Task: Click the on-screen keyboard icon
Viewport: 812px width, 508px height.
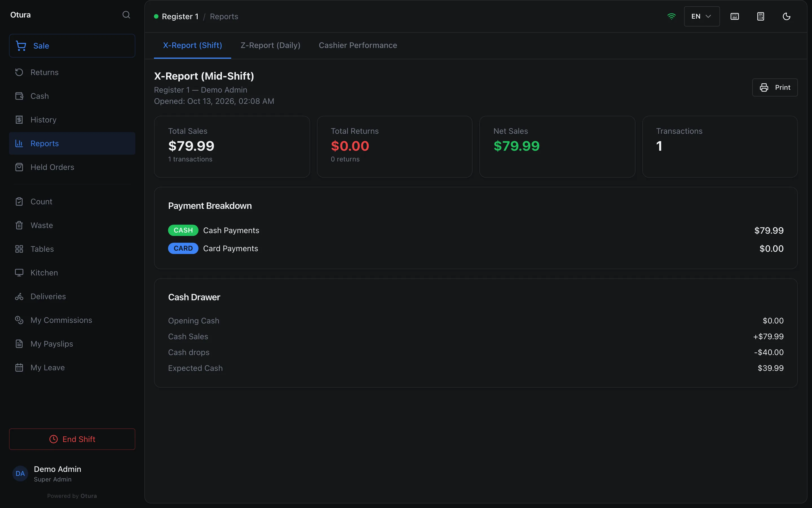Action: click(x=734, y=16)
